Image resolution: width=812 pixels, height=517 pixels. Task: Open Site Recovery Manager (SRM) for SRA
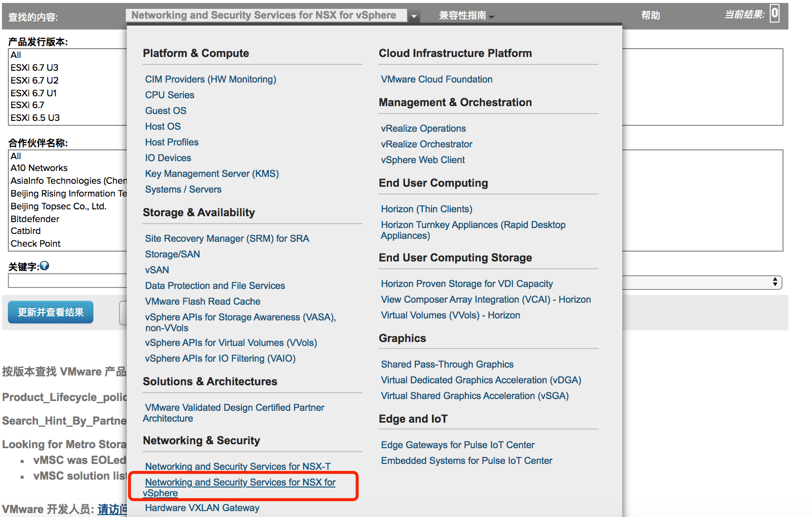click(x=227, y=238)
